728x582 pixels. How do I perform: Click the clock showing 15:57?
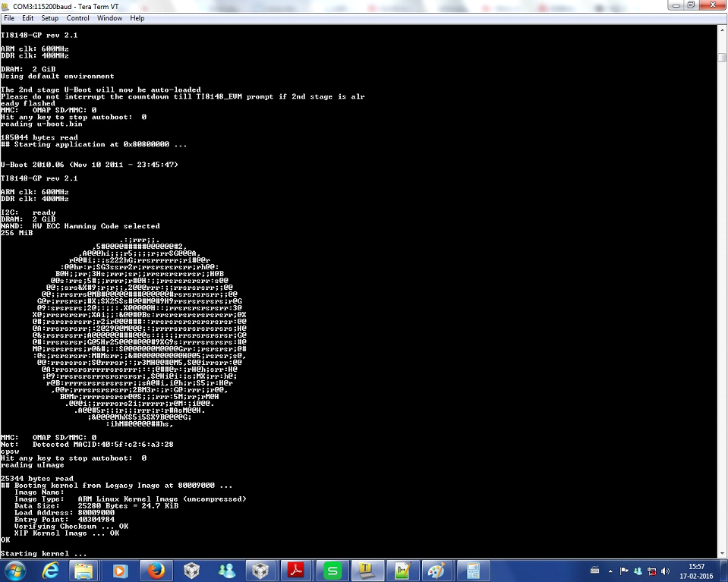pyautogui.click(x=696, y=567)
